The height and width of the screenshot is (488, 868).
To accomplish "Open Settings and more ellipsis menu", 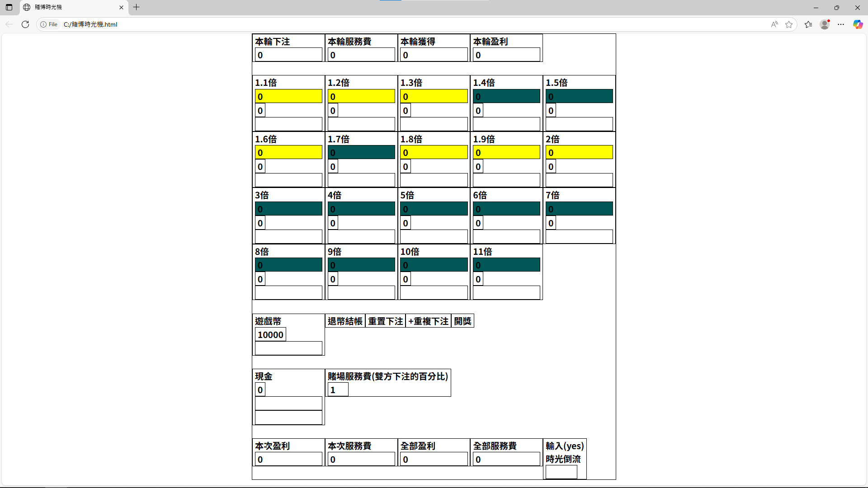I will tap(841, 24).
